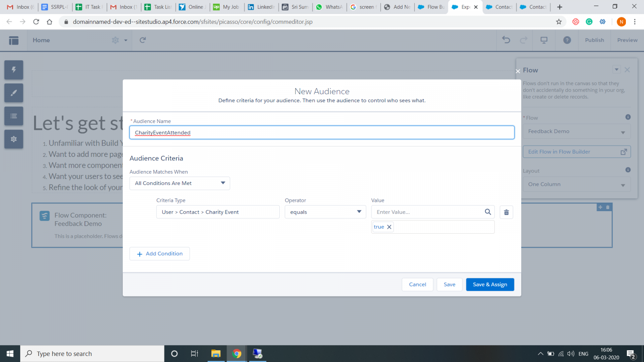Open the Settings gear in left sidebar

(13, 139)
